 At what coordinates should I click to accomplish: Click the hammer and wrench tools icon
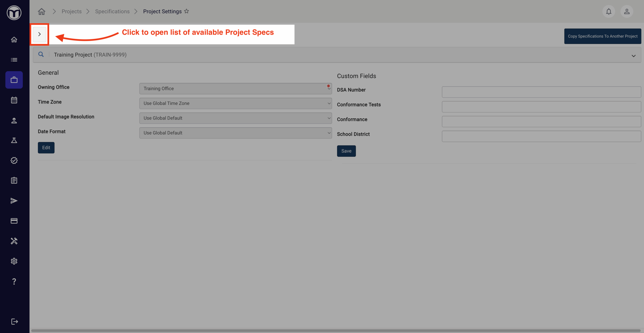point(14,241)
